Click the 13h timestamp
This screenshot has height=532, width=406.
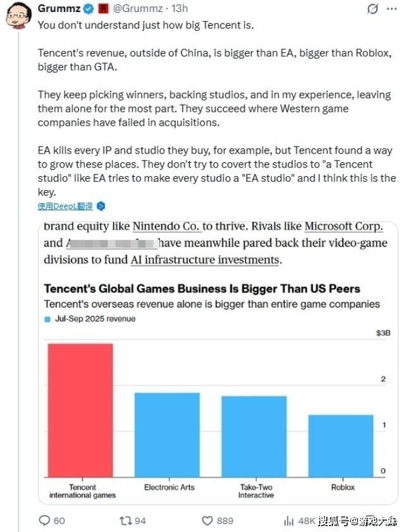(178, 9)
